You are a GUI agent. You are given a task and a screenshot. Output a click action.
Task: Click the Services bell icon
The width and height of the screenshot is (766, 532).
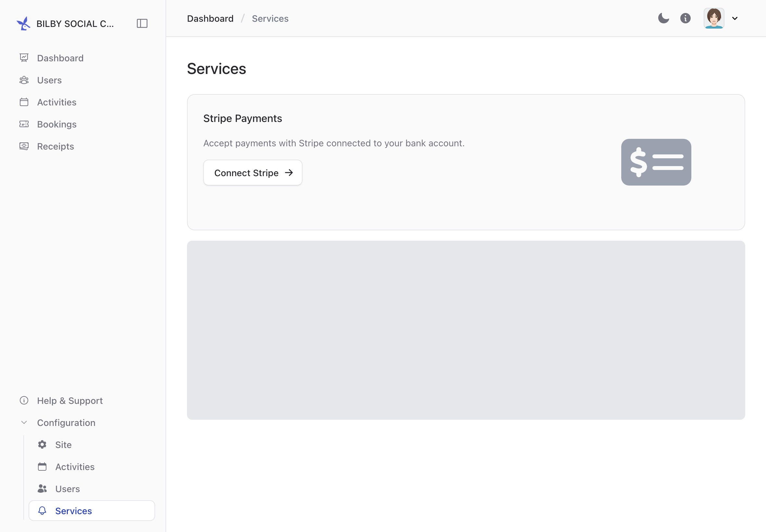[42, 510]
